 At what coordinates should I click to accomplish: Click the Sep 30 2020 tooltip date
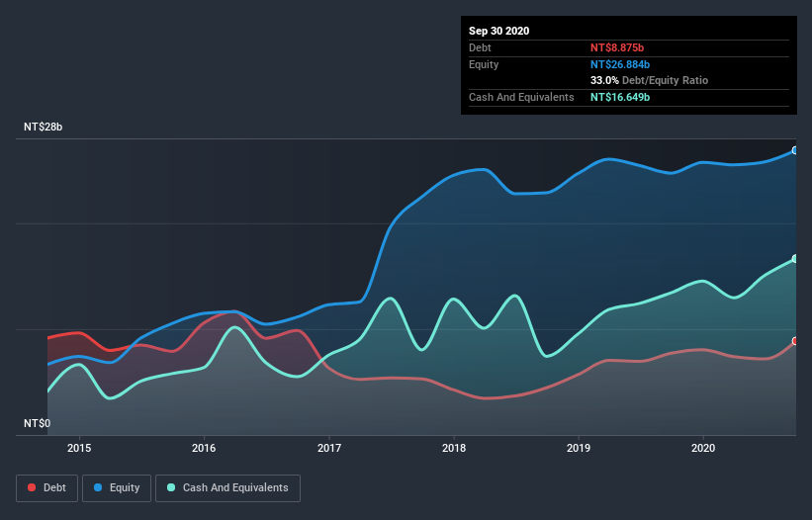pyautogui.click(x=498, y=31)
